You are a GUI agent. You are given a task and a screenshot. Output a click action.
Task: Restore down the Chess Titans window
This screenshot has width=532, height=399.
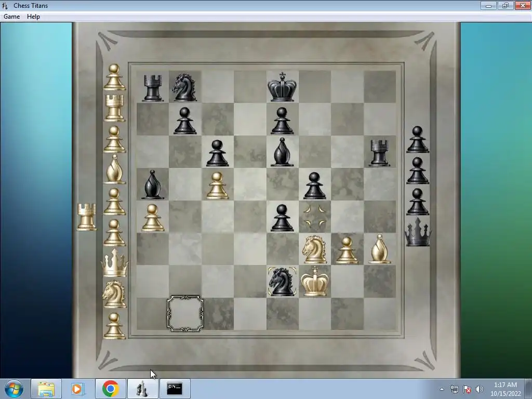[505, 5]
